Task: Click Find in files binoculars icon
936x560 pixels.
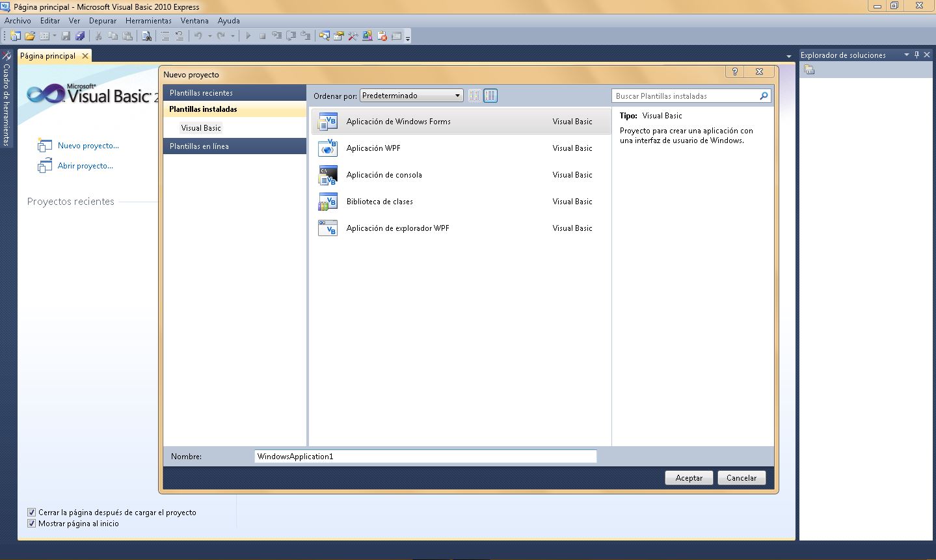Action: click(146, 36)
